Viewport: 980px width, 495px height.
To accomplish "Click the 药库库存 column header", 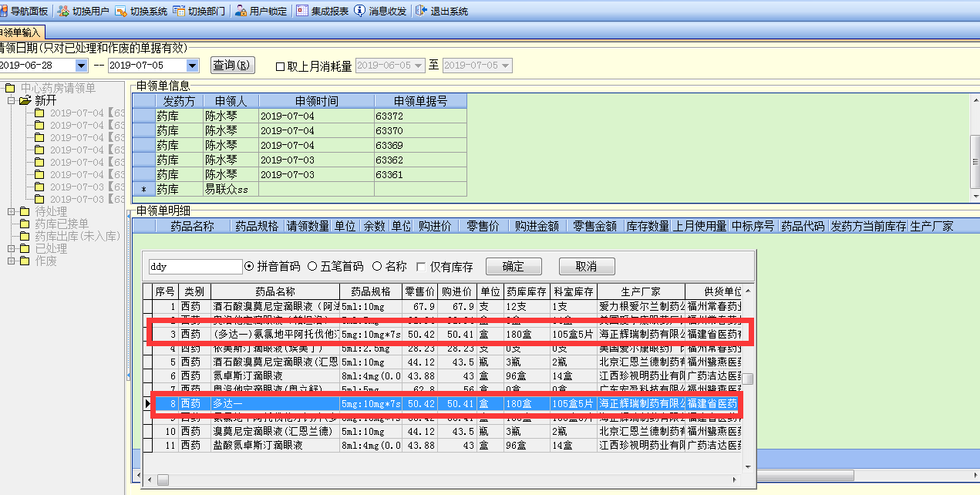I will [x=527, y=291].
